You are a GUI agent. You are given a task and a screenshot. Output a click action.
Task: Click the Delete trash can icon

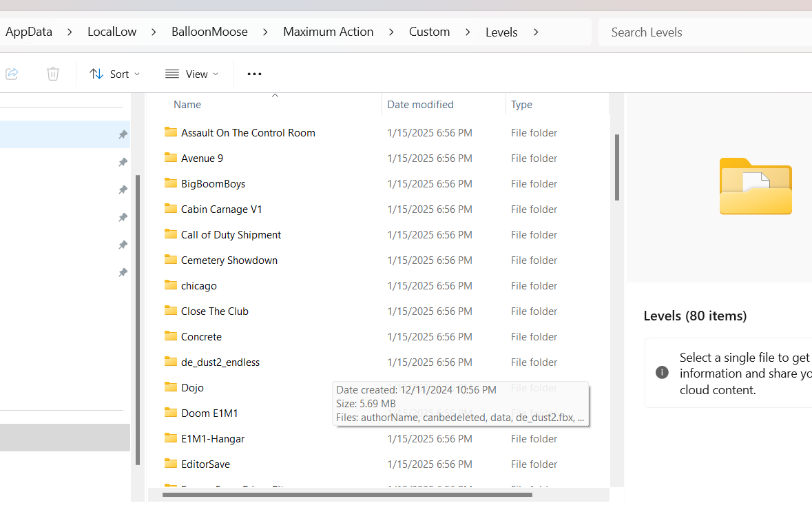(53, 74)
